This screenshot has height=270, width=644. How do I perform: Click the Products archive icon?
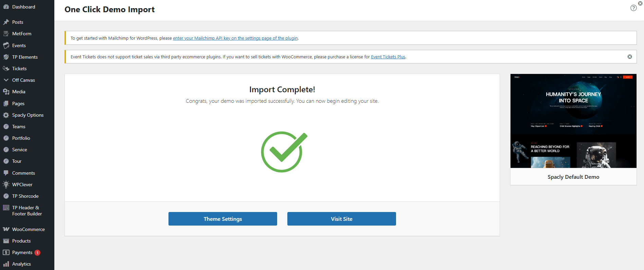[6, 241]
